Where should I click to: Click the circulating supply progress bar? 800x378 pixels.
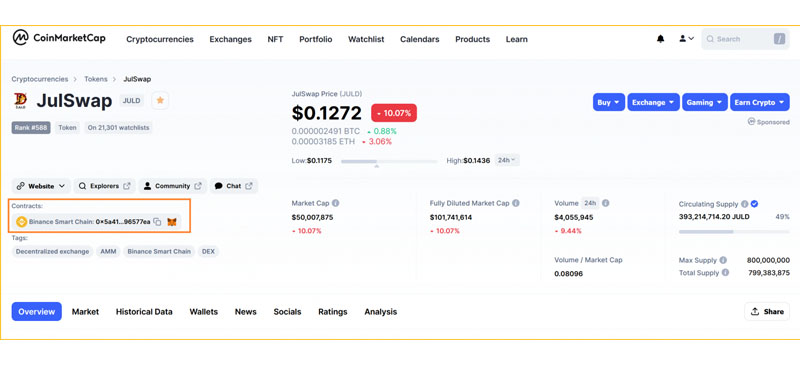pyautogui.click(x=734, y=232)
